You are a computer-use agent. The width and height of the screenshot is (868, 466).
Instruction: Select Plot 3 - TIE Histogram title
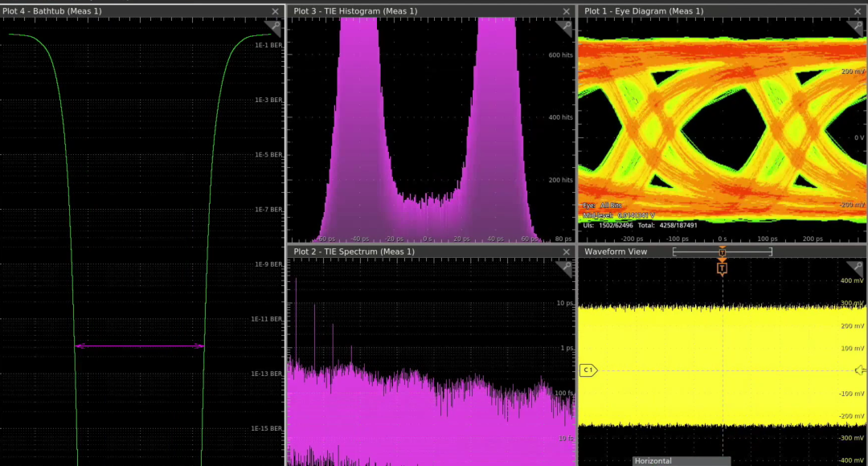click(355, 11)
